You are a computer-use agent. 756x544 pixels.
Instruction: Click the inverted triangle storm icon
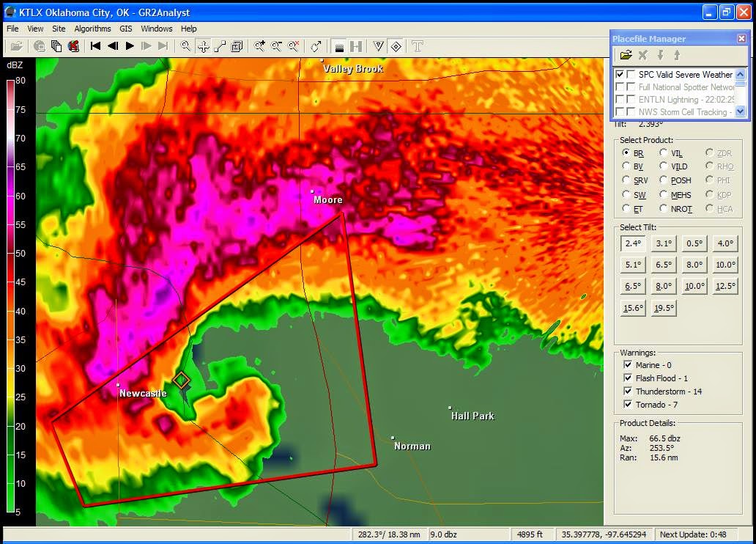(379, 46)
